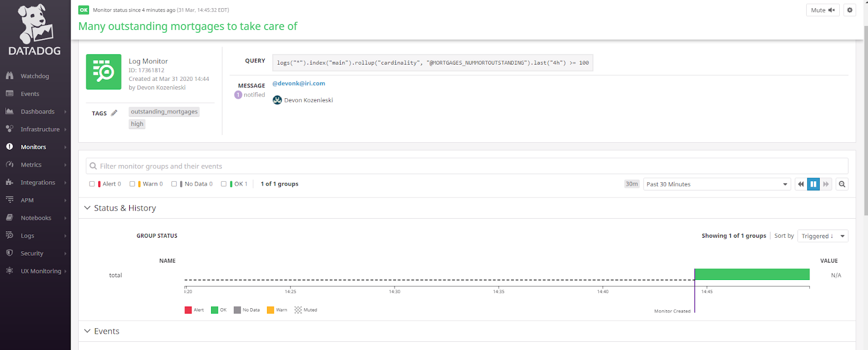868x350 pixels.
Task: Click the green Log Monitor icon
Action: tap(104, 72)
